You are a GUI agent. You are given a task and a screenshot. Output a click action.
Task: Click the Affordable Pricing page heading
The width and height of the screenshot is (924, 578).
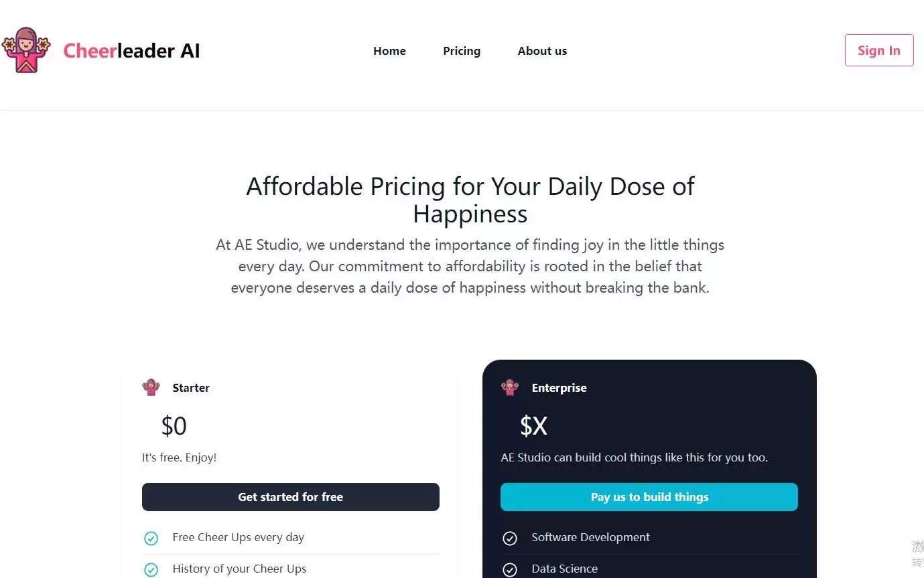click(x=470, y=200)
